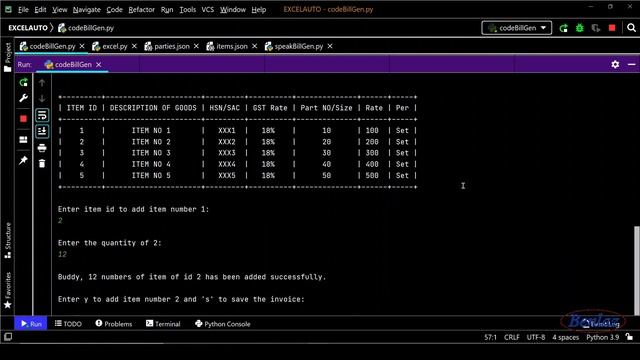Open the VCS menu

pyautogui.click(x=207, y=9)
